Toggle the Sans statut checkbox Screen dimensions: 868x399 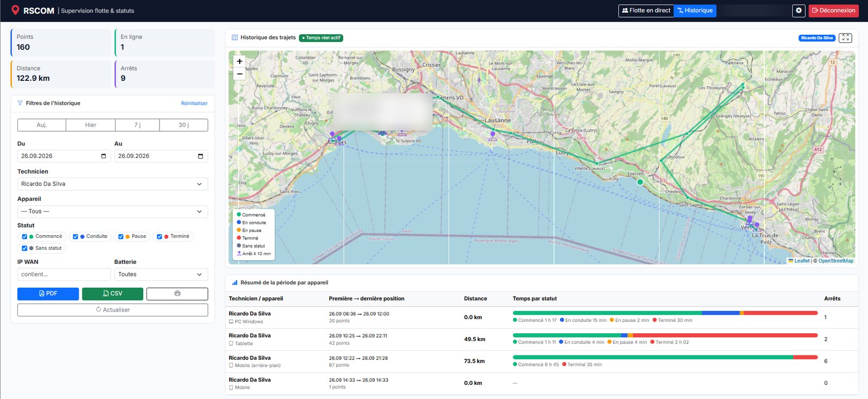coord(24,249)
